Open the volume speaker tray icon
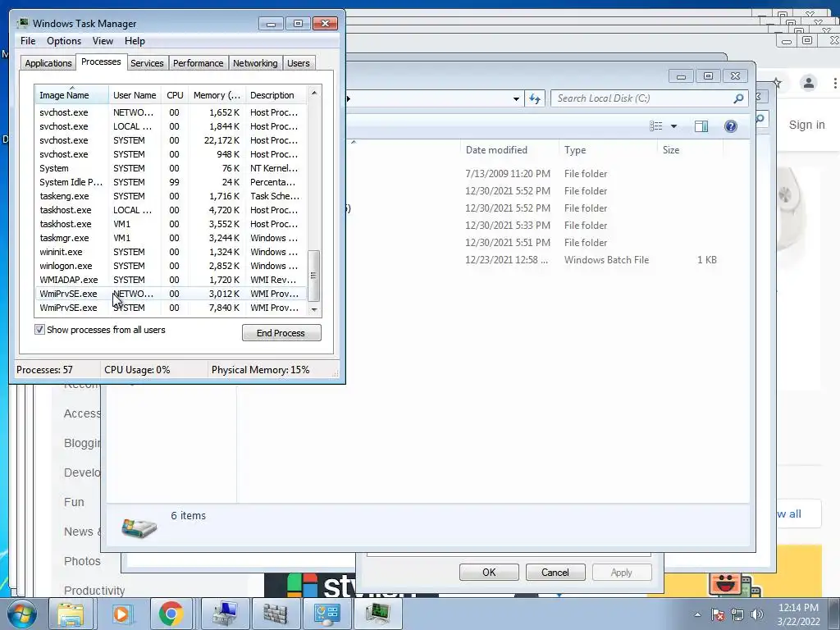 756,614
